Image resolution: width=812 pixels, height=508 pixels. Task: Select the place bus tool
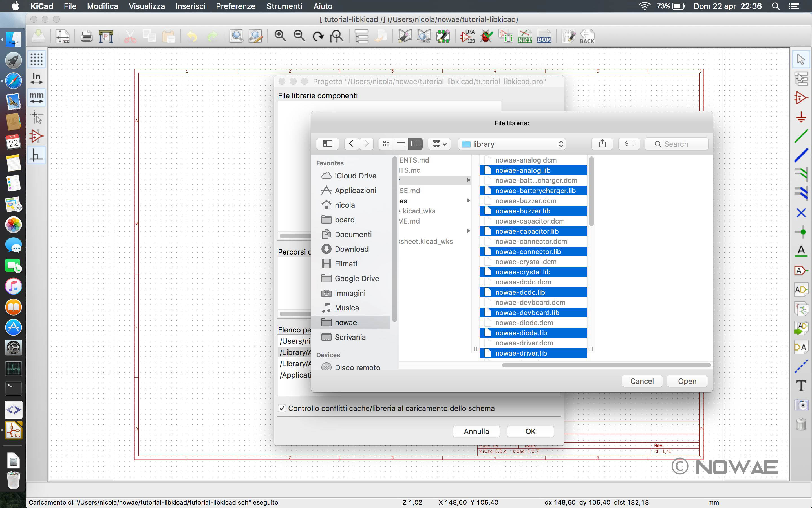801,155
